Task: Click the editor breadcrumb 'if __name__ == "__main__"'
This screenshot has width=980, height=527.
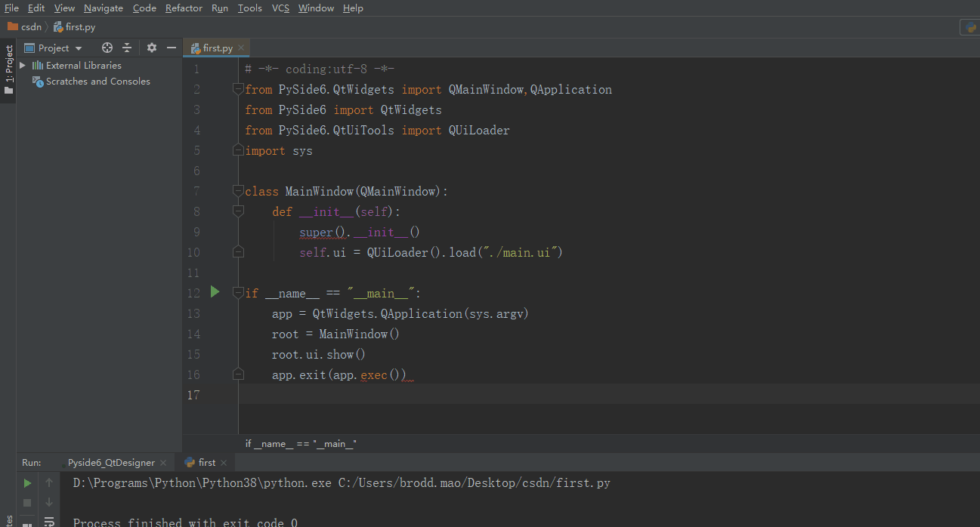Action: click(301, 444)
